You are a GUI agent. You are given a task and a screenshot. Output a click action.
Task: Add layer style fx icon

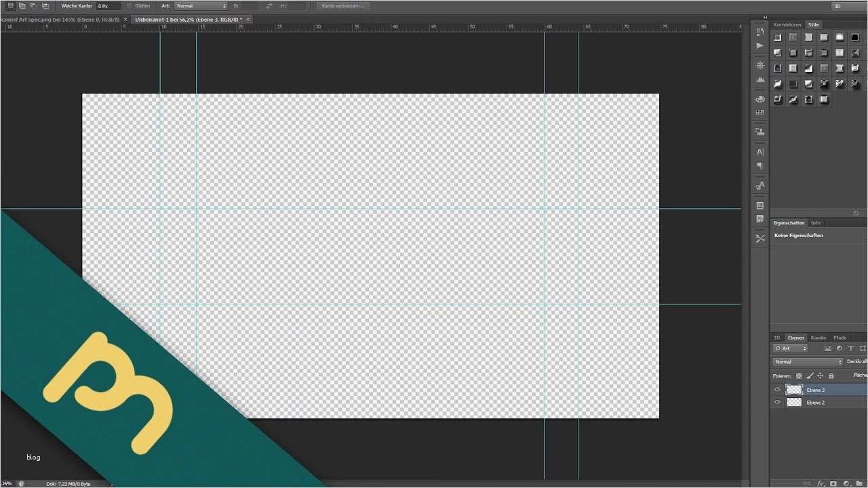[x=821, y=483]
